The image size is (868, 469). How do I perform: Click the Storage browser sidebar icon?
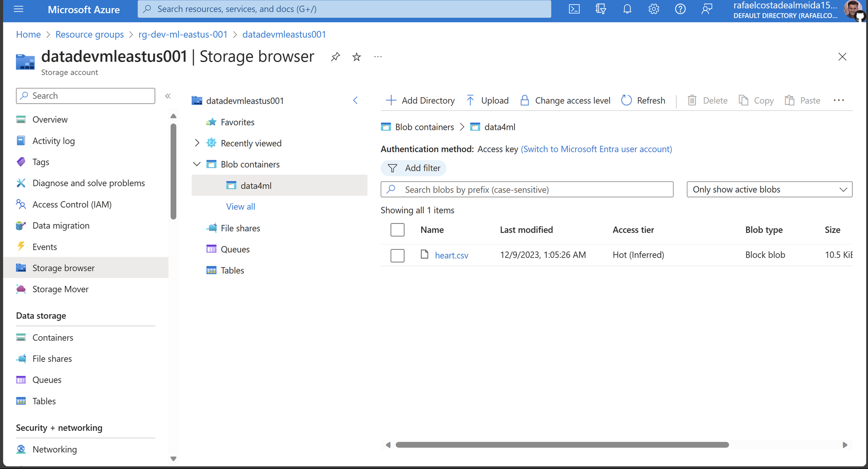tap(21, 267)
